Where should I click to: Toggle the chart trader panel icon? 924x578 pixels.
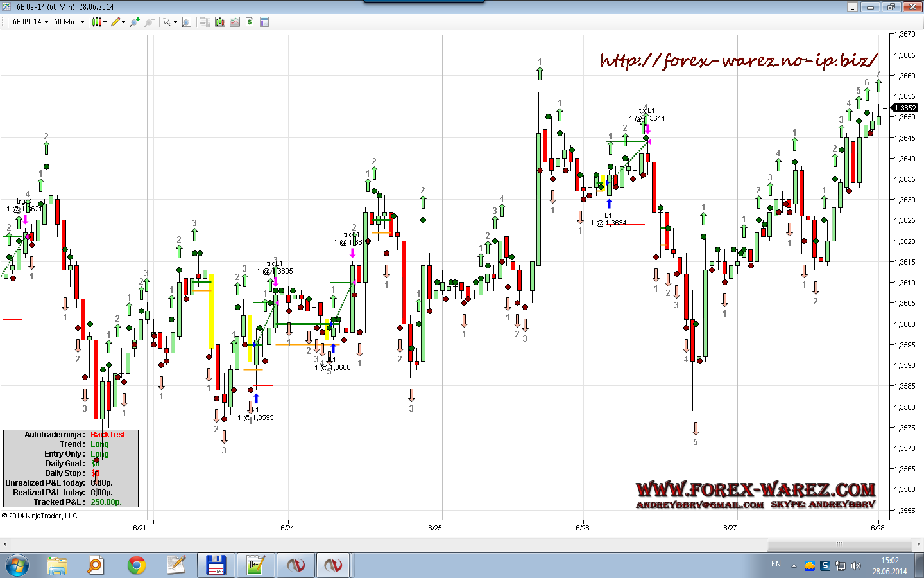tap(205, 22)
